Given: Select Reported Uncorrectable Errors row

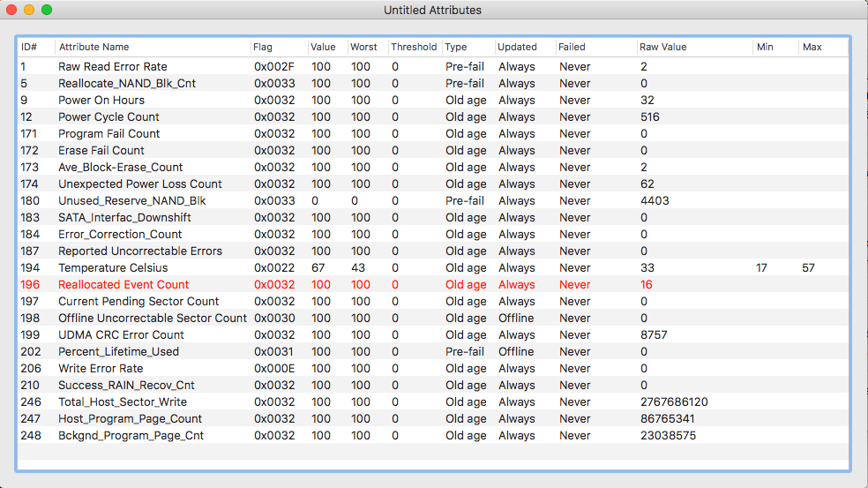Looking at the screenshot, I should (433, 251).
